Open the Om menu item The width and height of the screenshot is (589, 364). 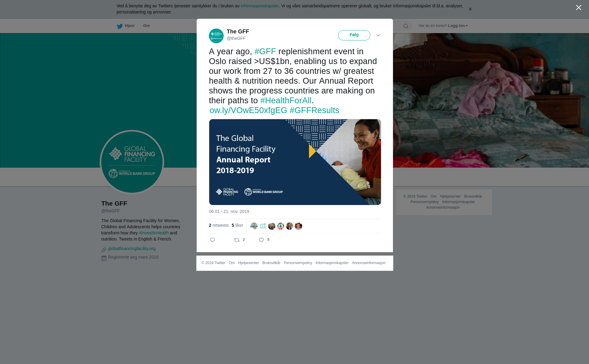(x=147, y=26)
